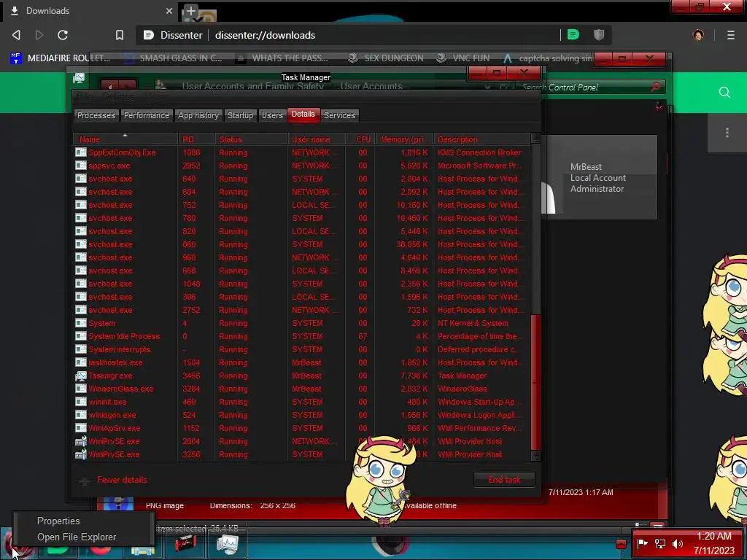Click the KMS Connection Broker description
747x560 pixels.
(479, 152)
